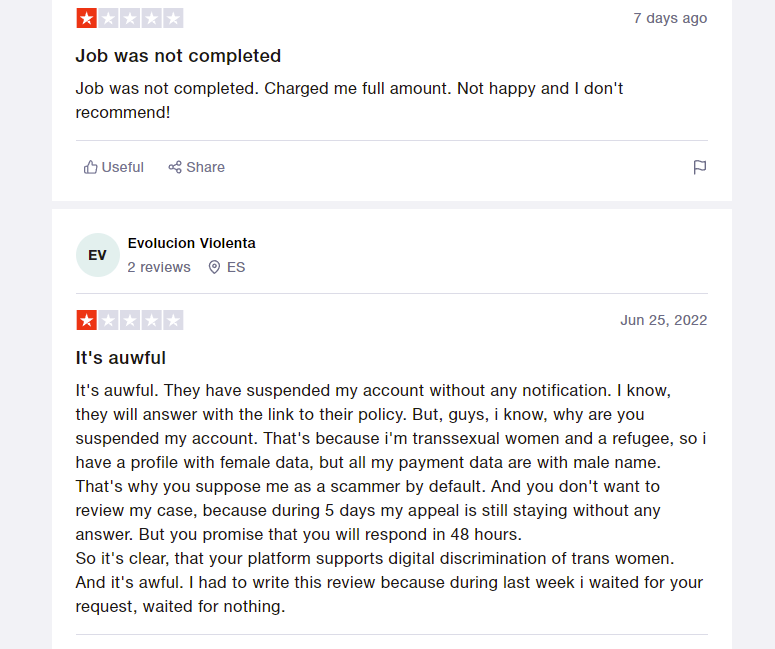Image resolution: width=775 pixels, height=649 pixels.
Task: Click the 'Share' button label
Action: pyautogui.click(x=206, y=167)
